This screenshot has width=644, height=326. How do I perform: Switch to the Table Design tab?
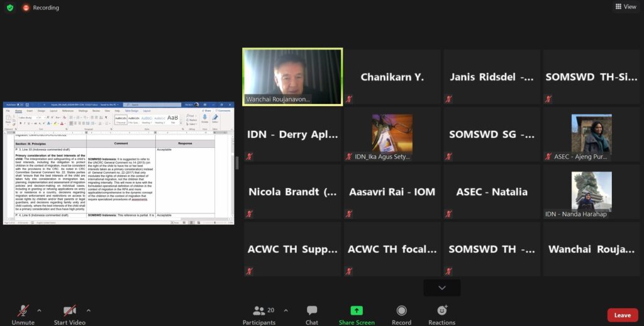pos(132,111)
